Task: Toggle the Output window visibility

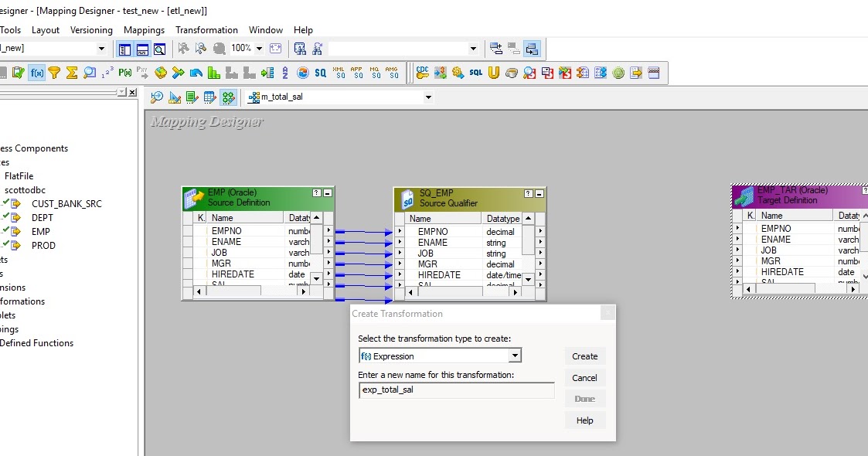Action: pyautogui.click(x=141, y=48)
